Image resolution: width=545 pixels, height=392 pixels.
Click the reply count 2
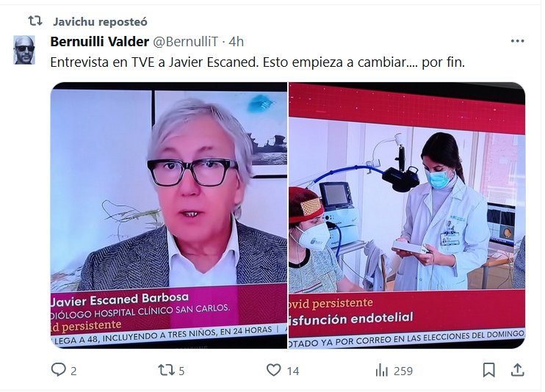point(73,371)
